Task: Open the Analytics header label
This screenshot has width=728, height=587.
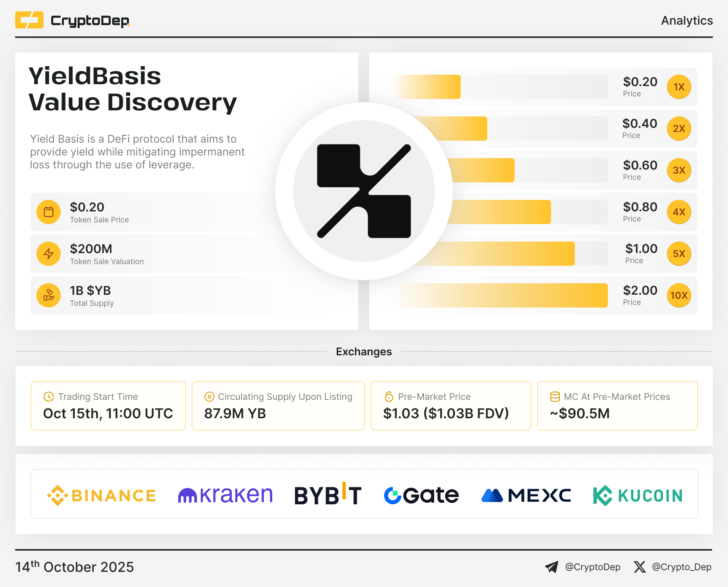Action: pyautogui.click(x=687, y=20)
